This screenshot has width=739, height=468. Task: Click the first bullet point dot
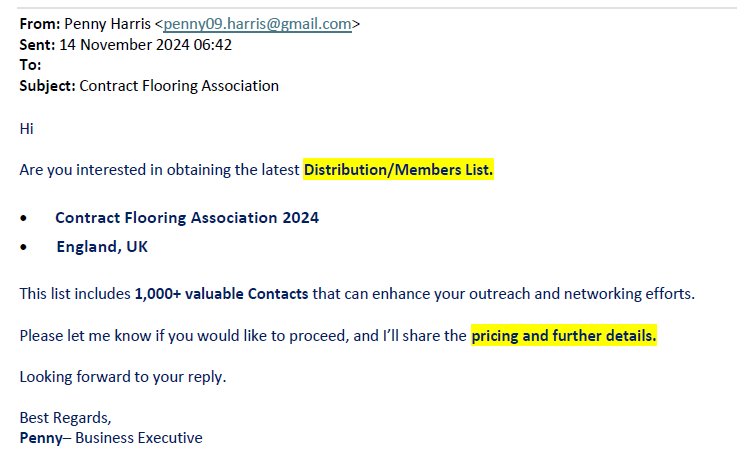tap(24, 218)
